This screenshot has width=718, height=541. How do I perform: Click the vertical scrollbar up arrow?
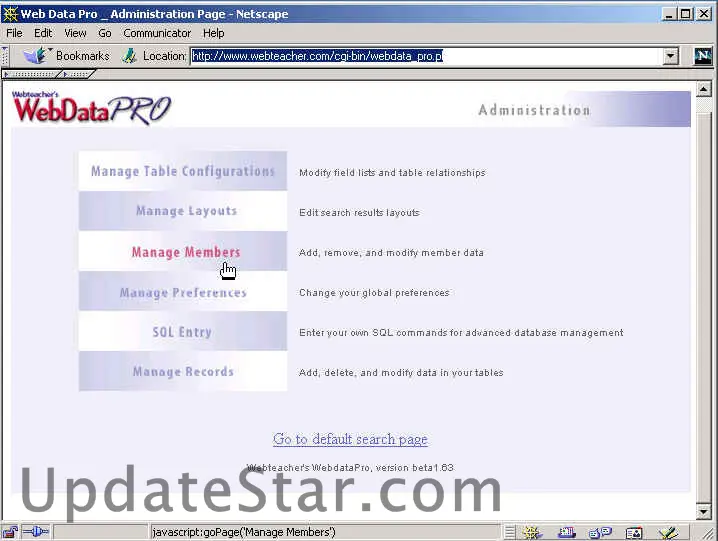[703, 89]
